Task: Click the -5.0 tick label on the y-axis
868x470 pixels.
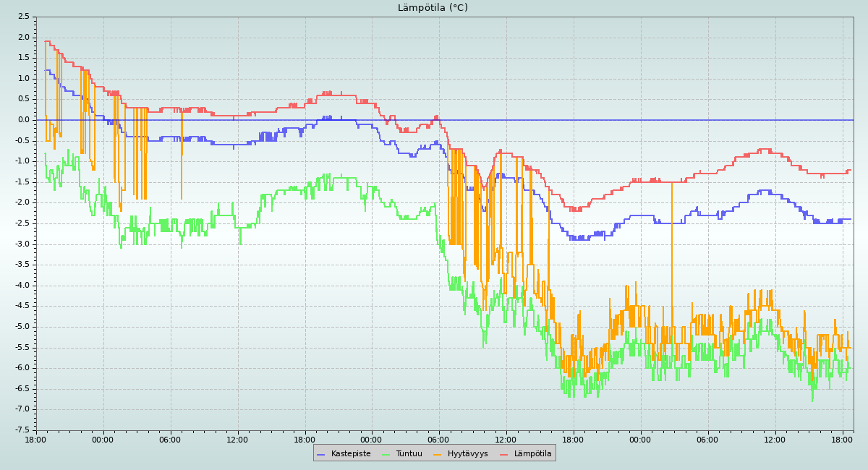Action: 22,327
